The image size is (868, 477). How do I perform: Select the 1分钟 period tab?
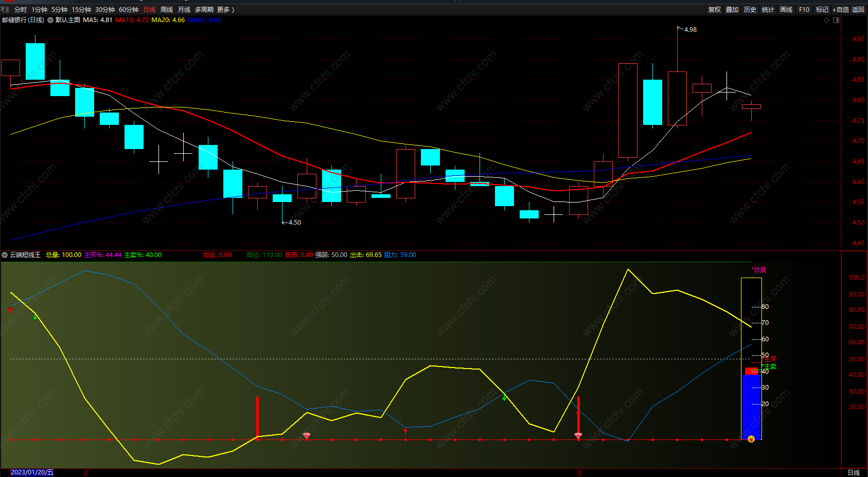point(39,10)
